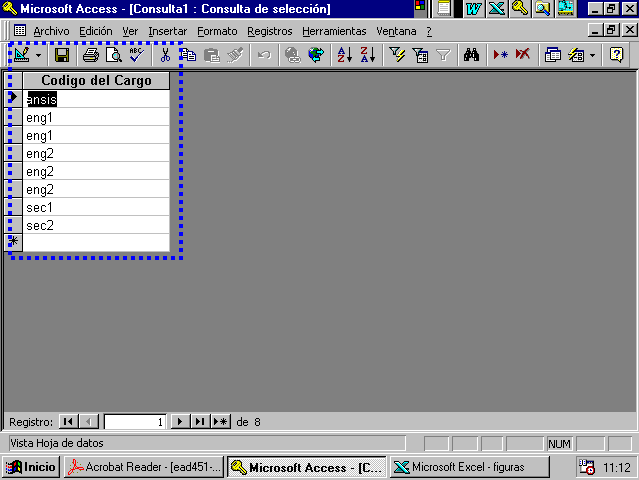639x480 pixels.
Task: Open the Edición menu
Action: (x=96, y=31)
